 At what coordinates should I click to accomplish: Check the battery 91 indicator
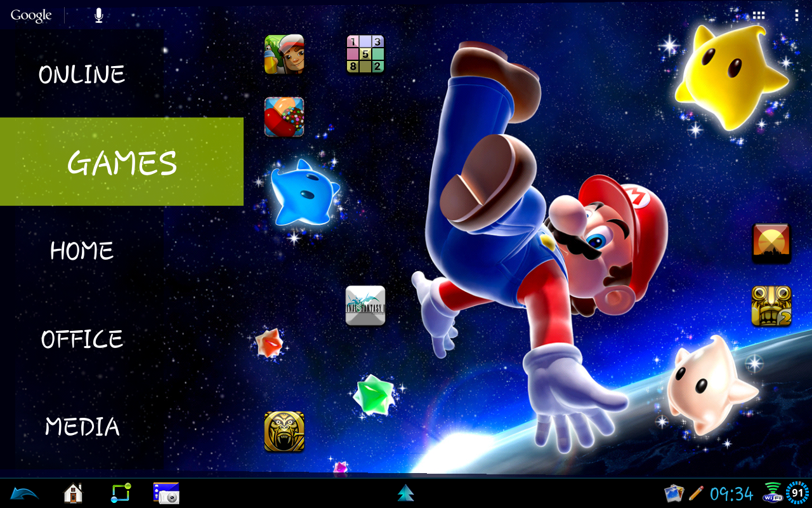tap(797, 493)
